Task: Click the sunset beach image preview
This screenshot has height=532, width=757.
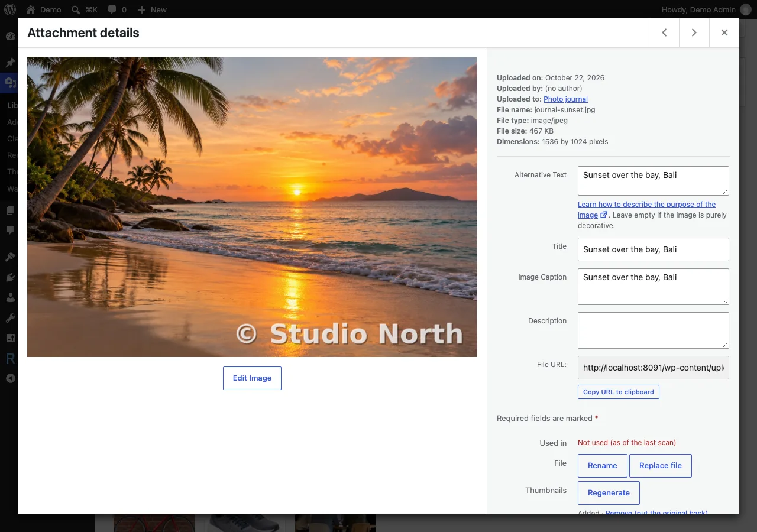Action: click(252, 207)
